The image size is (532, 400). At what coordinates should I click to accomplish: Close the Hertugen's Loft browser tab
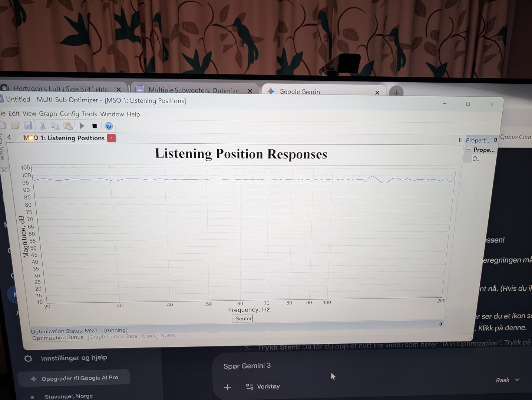pyautogui.click(x=119, y=89)
